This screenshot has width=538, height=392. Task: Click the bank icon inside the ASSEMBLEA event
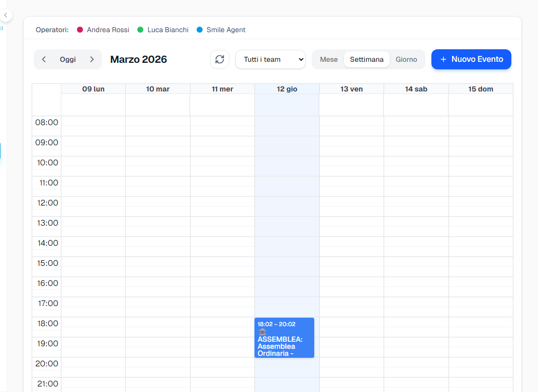[262, 332]
